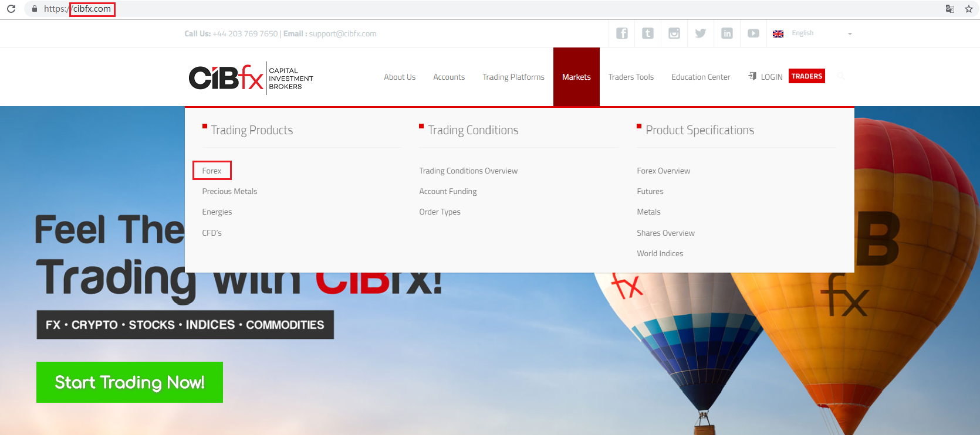Viewport: 980px width, 435px height.
Task: Open the About Us menu
Action: click(x=400, y=77)
